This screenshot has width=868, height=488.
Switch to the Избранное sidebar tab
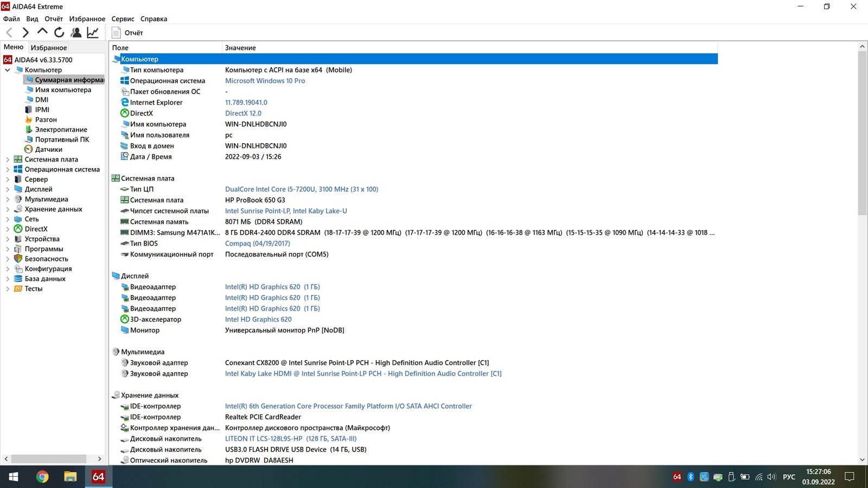pyautogui.click(x=49, y=48)
